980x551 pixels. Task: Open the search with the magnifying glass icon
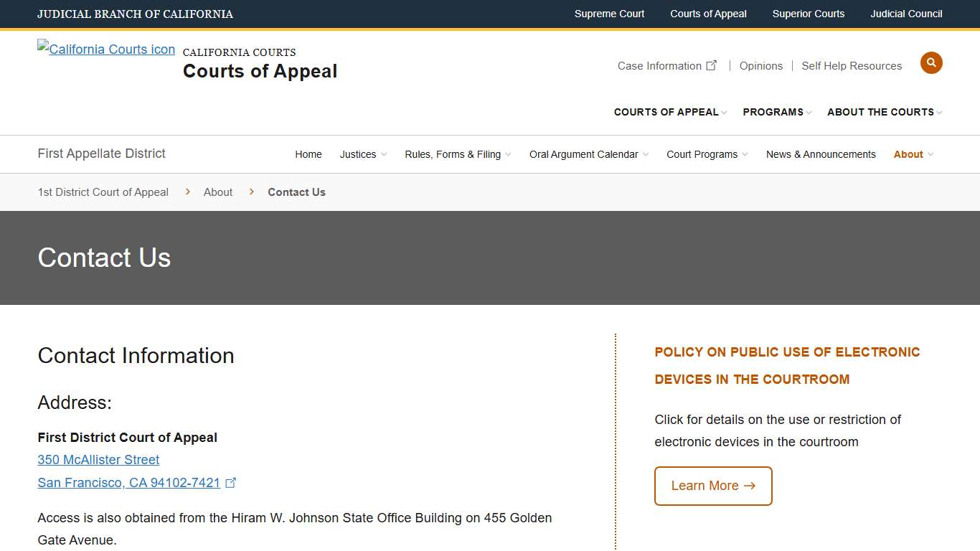pyautogui.click(x=931, y=62)
